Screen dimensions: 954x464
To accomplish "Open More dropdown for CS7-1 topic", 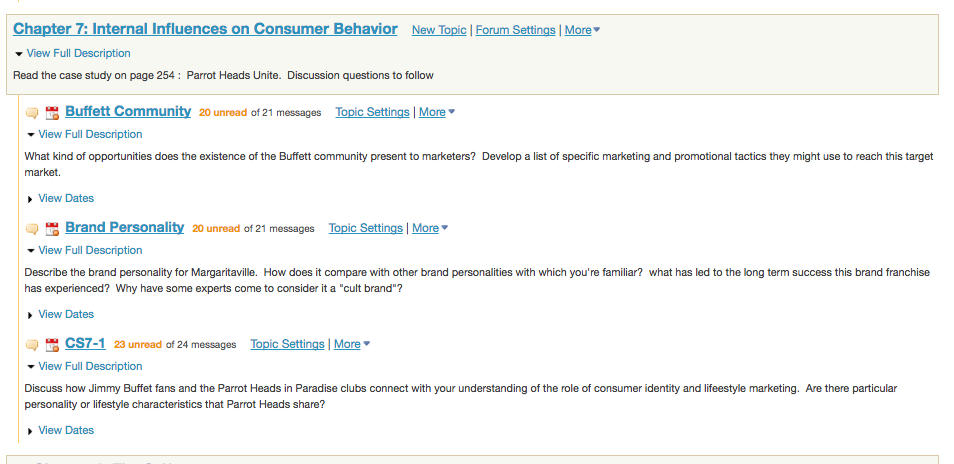I will coord(352,344).
